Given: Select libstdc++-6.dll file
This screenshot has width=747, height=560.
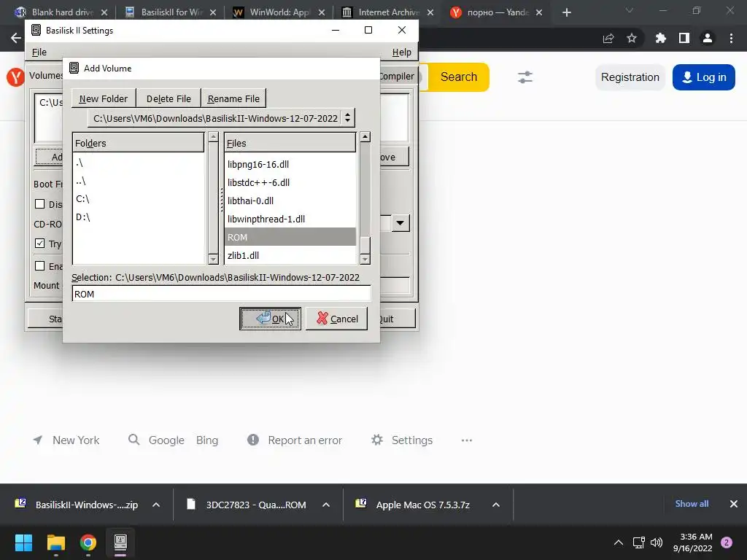Looking at the screenshot, I should pyautogui.click(x=290, y=183).
